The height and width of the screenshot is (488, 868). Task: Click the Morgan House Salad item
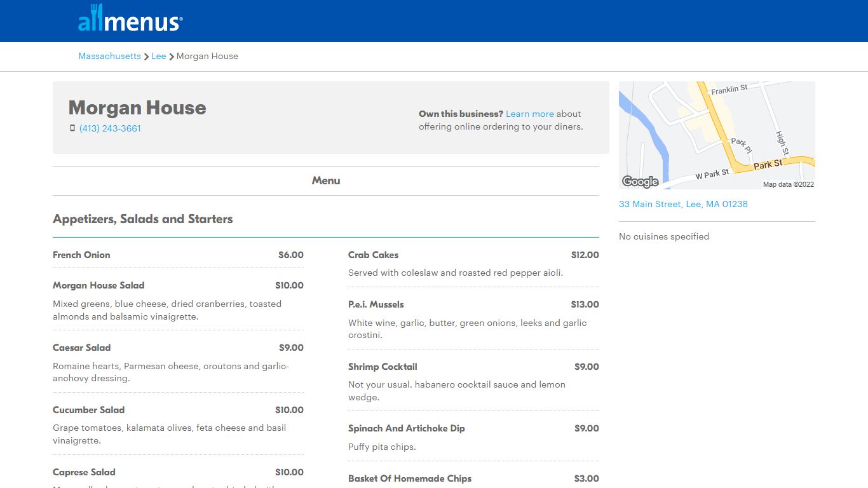[98, 285]
